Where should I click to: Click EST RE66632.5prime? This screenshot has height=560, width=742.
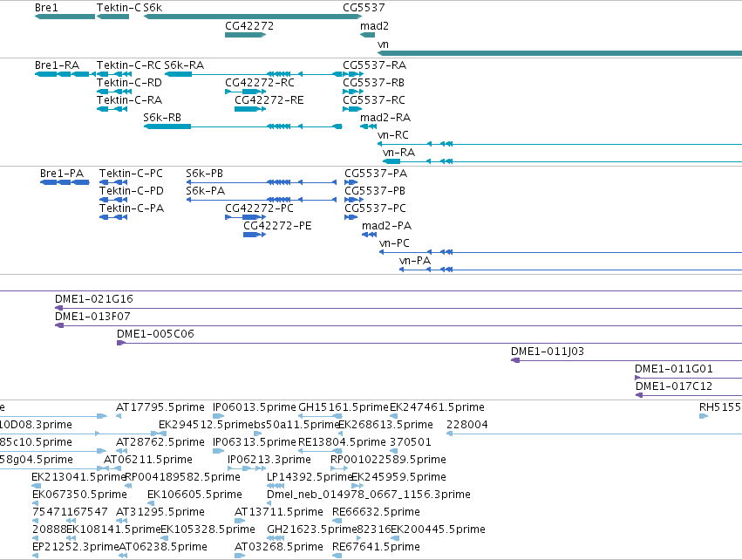point(337,521)
